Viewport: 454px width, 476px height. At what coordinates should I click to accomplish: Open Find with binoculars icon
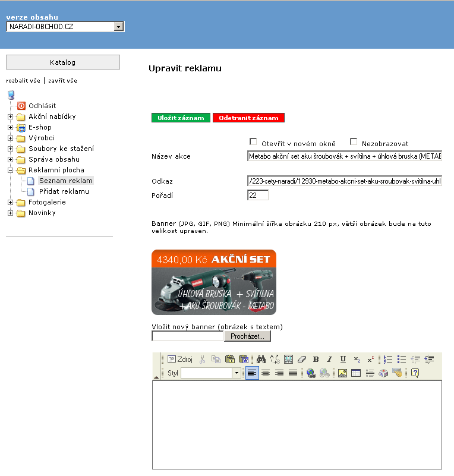point(261,360)
